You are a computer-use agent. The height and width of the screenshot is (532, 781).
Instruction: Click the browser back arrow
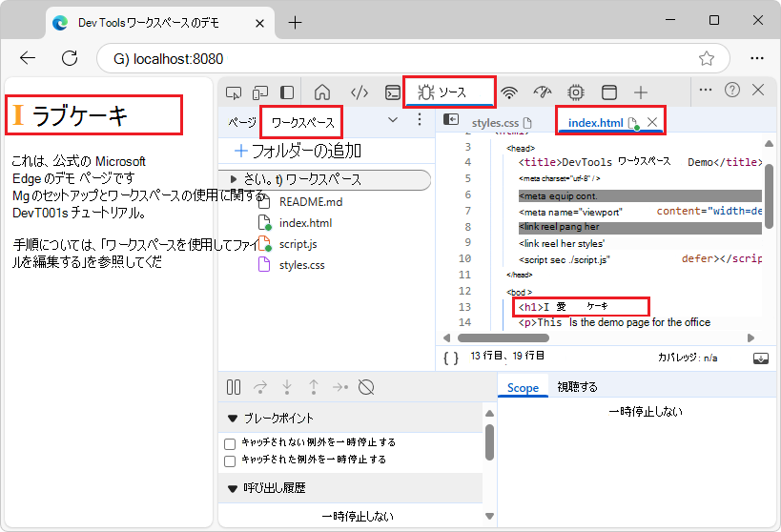(28, 58)
